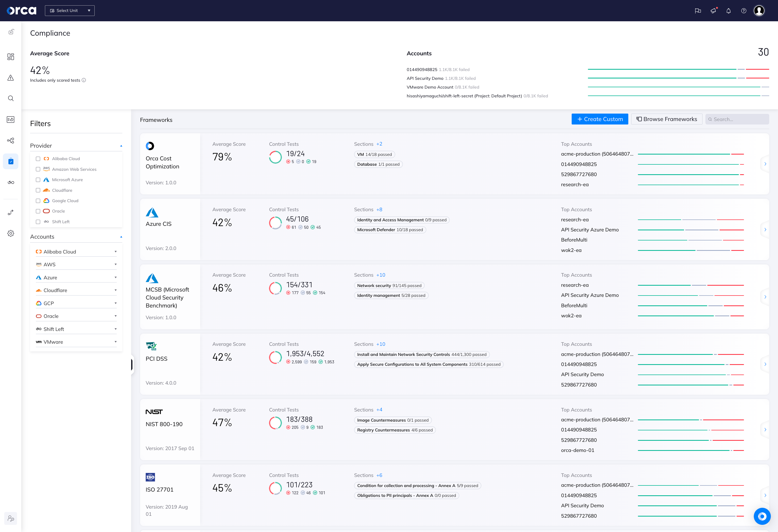Check the Oracle provider checkbox

(x=38, y=211)
